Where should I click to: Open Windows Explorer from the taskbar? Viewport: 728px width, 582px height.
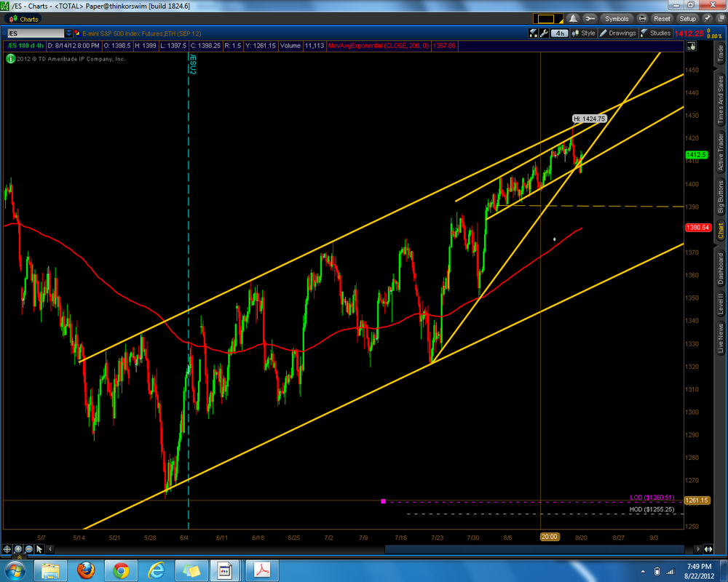(x=50, y=570)
